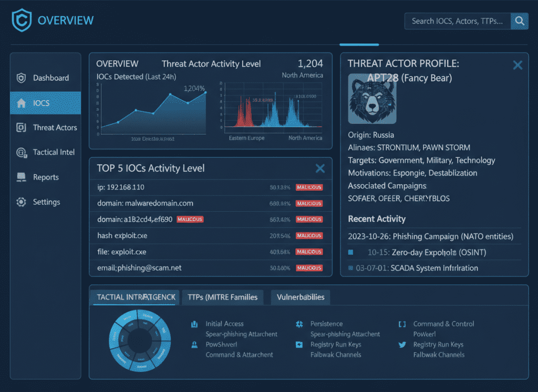Switch to the TTPs (MITRE Families) tab
This screenshot has width=538, height=392.
(222, 297)
